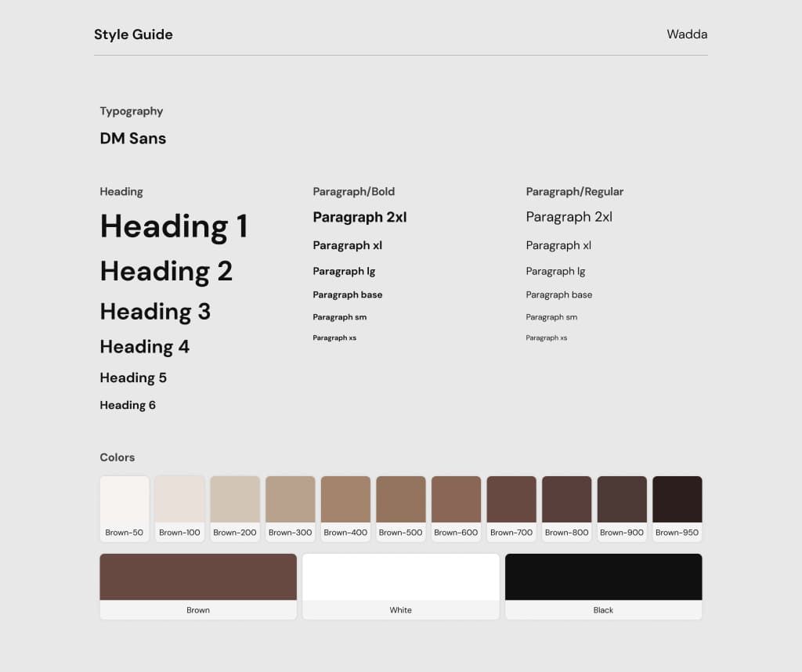This screenshot has height=672, width=802.
Task: Select the Heading 1 text sample
Action: click(x=174, y=226)
